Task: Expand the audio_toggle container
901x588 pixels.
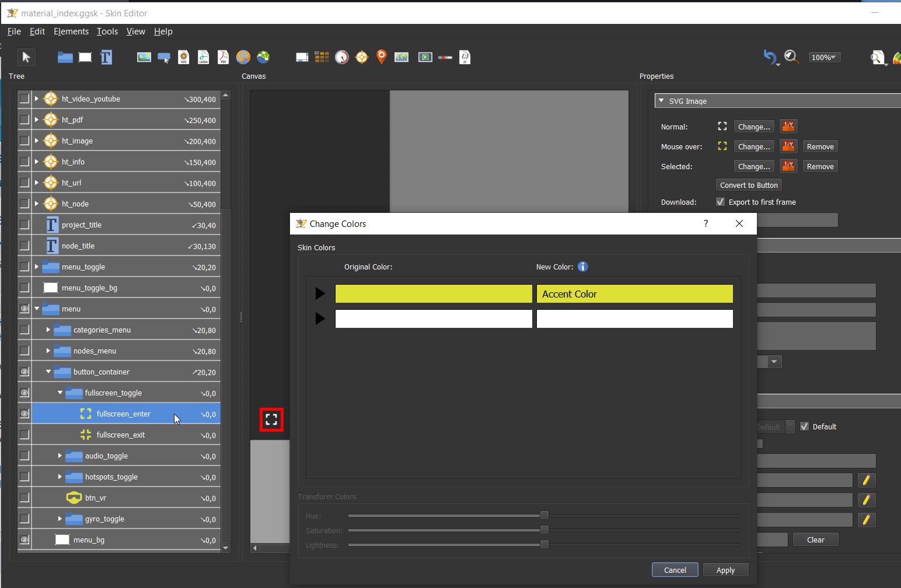Action: 60,456
